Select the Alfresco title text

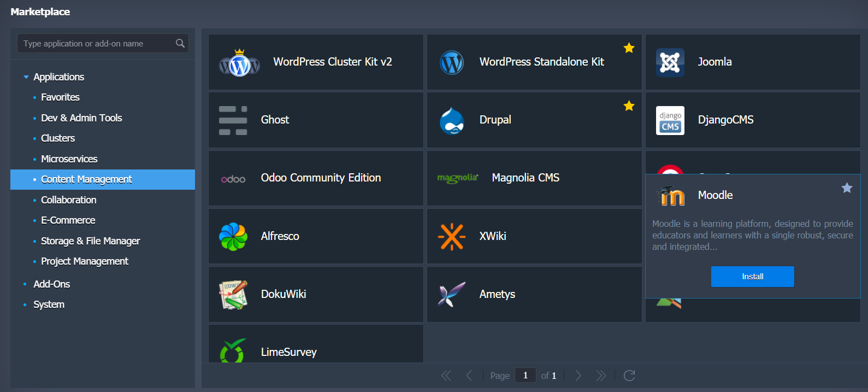(280, 236)
